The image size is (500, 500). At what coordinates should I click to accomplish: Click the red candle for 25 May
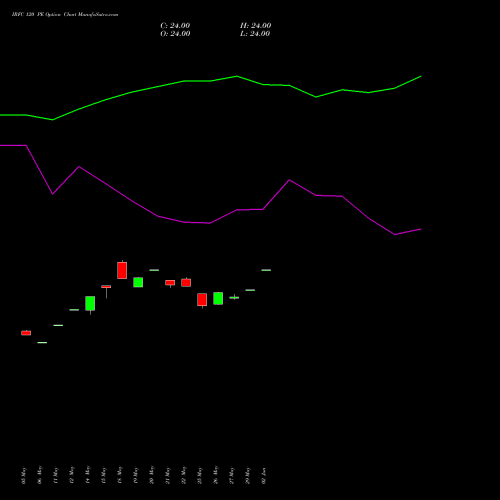click(x=202, y=299)
